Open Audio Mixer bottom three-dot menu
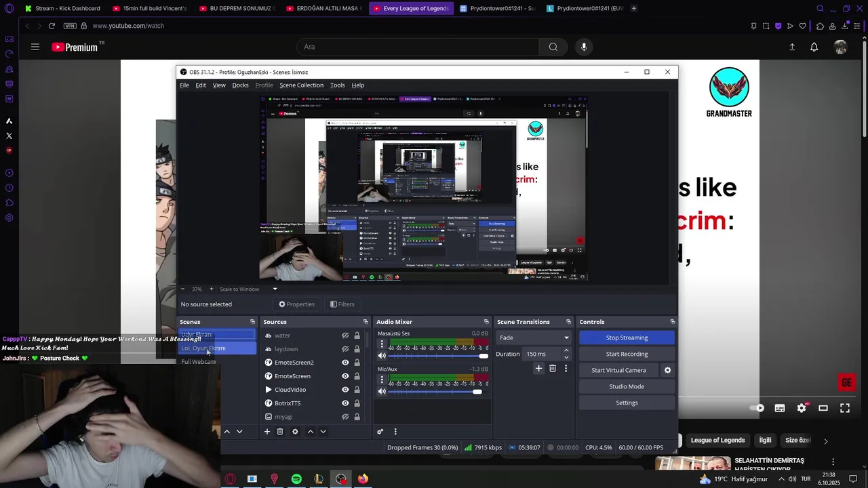 click(395, 432)
